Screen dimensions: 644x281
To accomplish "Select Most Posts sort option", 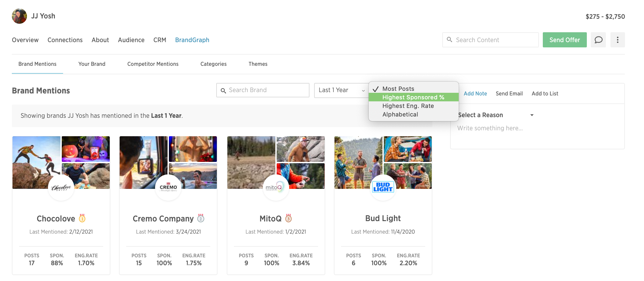I will tap(414, 89).
